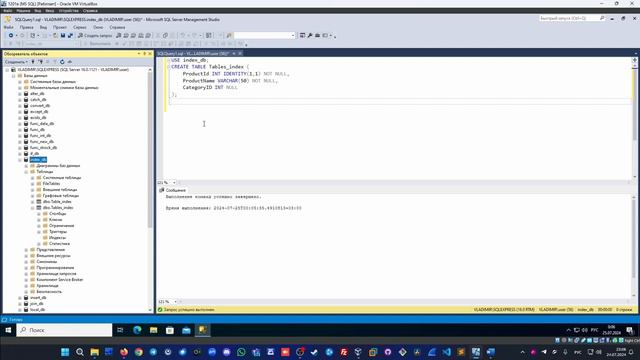Screen dimensions: 640x360
Task: Open Edge in the guest taskbar
Action: pyautogui.click(x=137, y=330)
